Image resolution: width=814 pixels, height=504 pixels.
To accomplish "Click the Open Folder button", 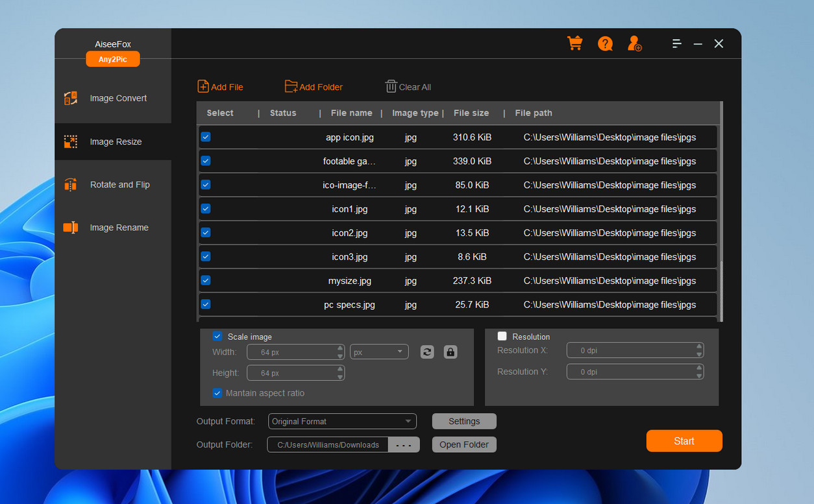I will (464, 444).
